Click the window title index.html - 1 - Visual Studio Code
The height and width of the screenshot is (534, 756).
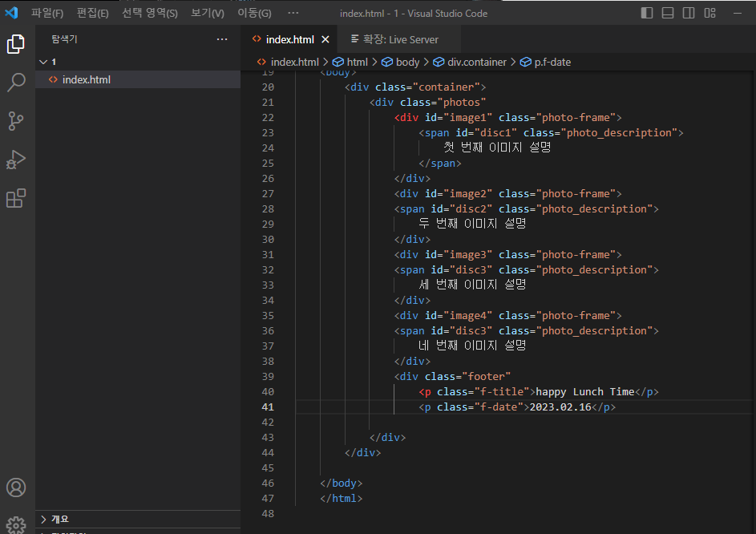point(414,14)
